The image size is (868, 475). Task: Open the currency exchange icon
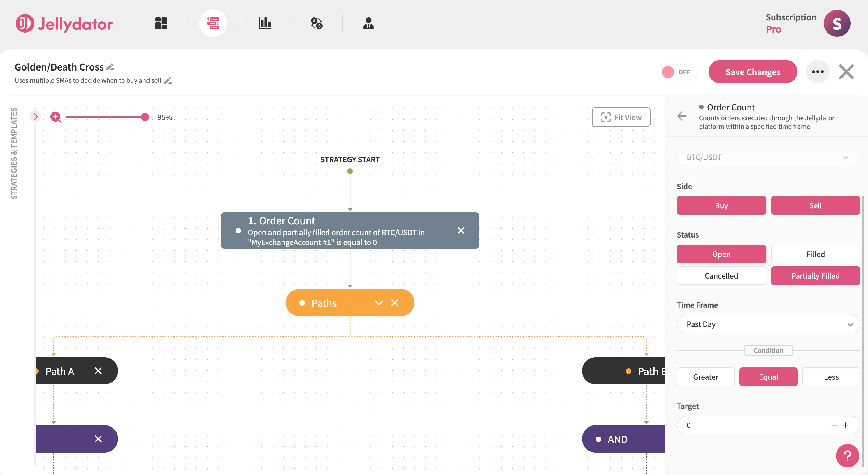(317, 23)
